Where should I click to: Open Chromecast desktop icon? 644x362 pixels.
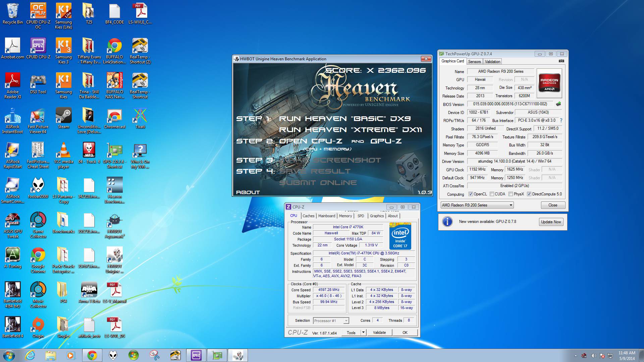[x=114, y=118]
